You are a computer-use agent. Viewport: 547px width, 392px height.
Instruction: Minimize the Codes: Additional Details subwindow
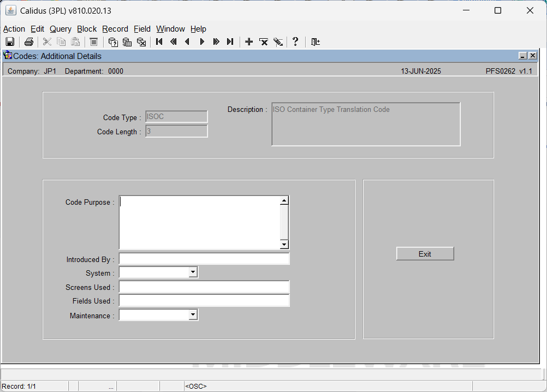click(522, 56)
